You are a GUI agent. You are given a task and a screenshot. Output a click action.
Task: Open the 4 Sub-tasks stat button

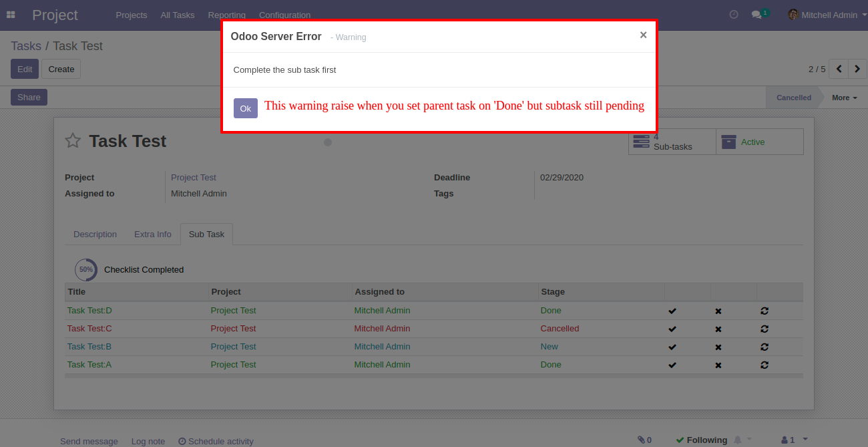(672, 142)
